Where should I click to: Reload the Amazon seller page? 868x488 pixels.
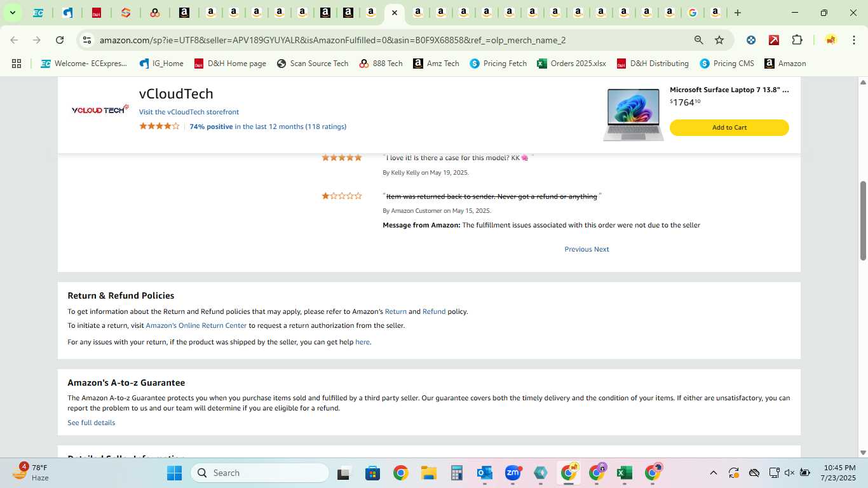pos(60,40)
